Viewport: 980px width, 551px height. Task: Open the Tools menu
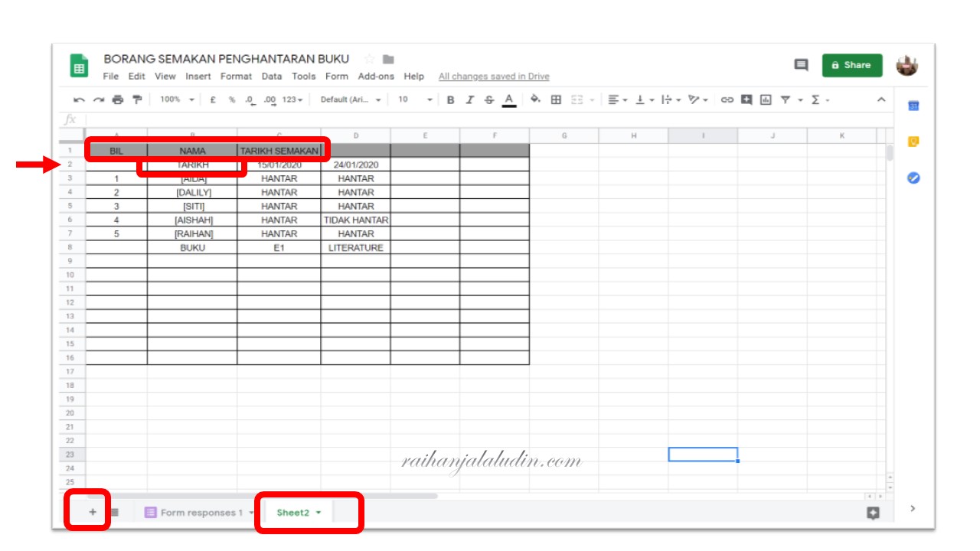(x=304, y=77)
